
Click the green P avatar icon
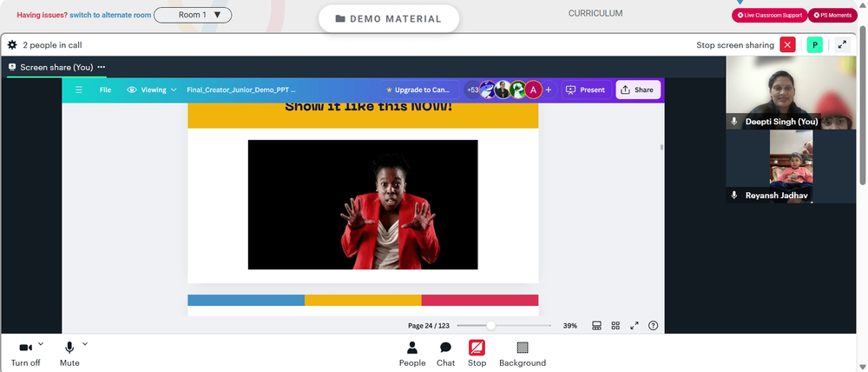[x=814, y=45]
